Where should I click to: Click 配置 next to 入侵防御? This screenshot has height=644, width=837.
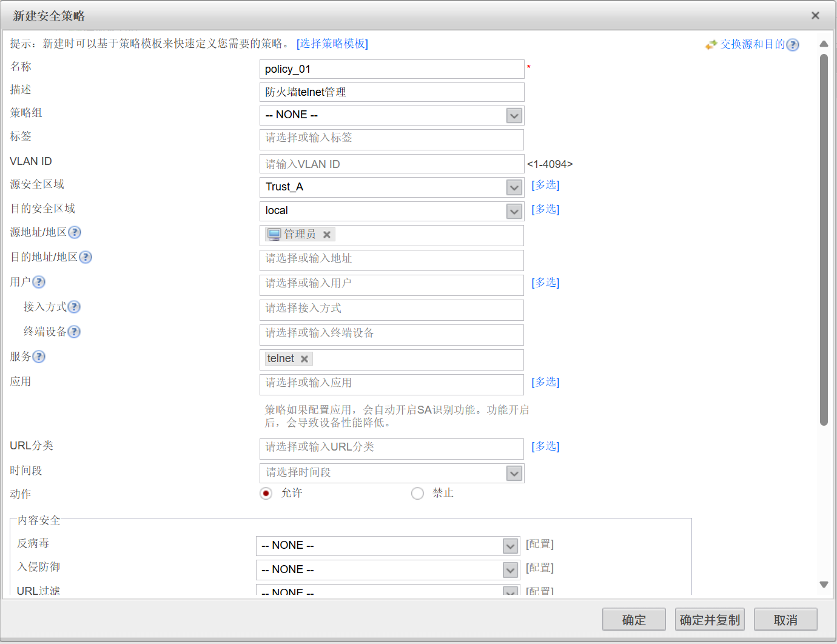[540, 568]
